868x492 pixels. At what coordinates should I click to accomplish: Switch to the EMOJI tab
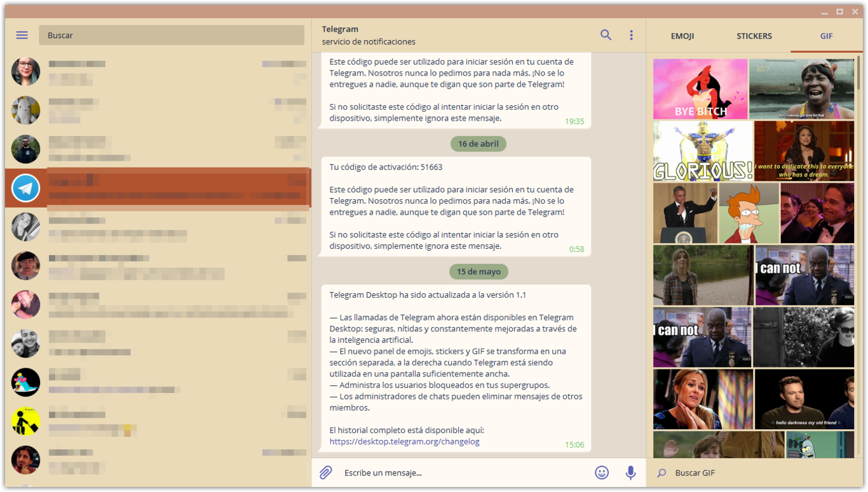[x=682, y=36]
